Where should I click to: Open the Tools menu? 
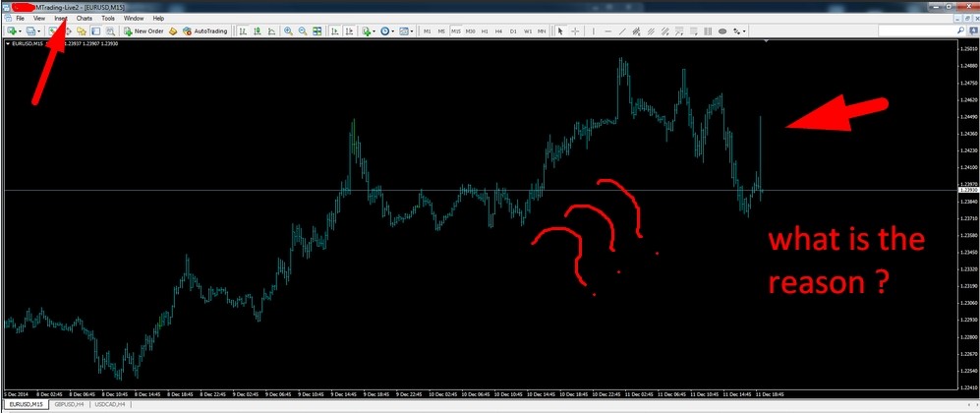(108, 19)
